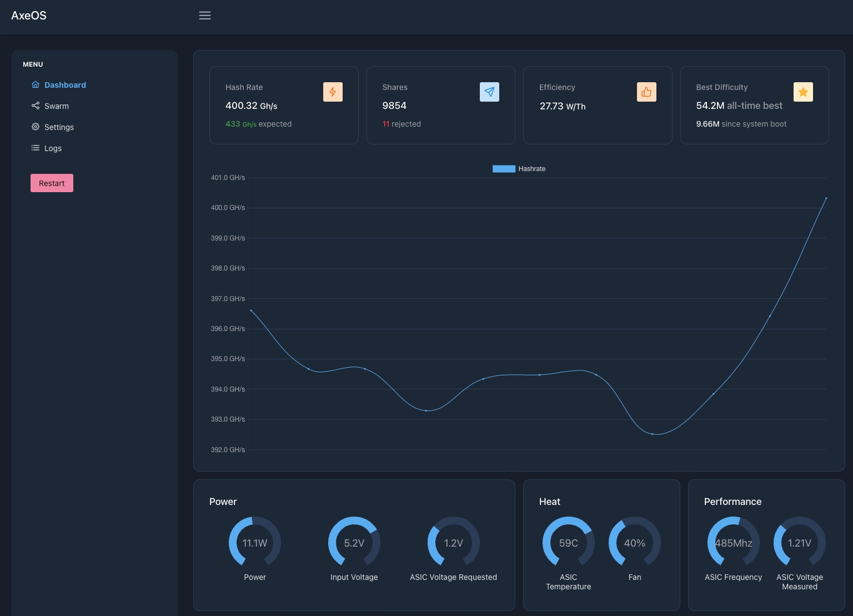This screenshot has width=853, height=616.
Task: Click the ASIC Frequency 485Mhz gauge
Action: coord(733,543)
